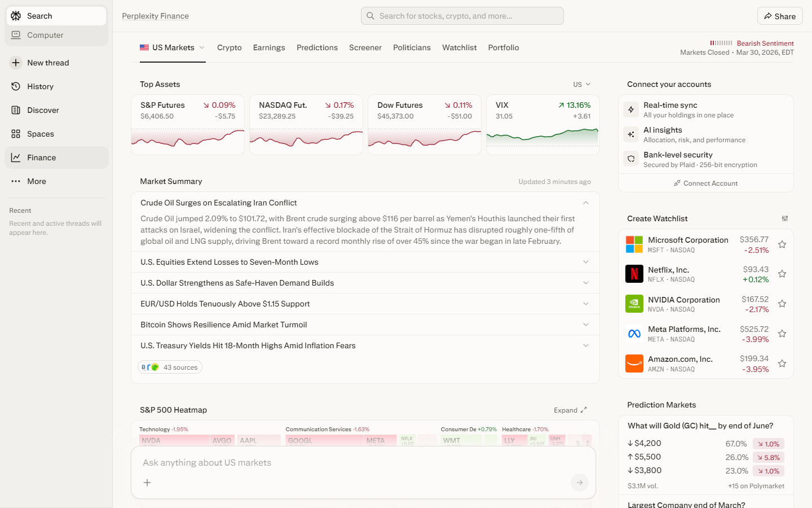The height and width of the screenshot is (508, 812).
Task: Open Watchlist tab
Action: (x=460, y=47)
